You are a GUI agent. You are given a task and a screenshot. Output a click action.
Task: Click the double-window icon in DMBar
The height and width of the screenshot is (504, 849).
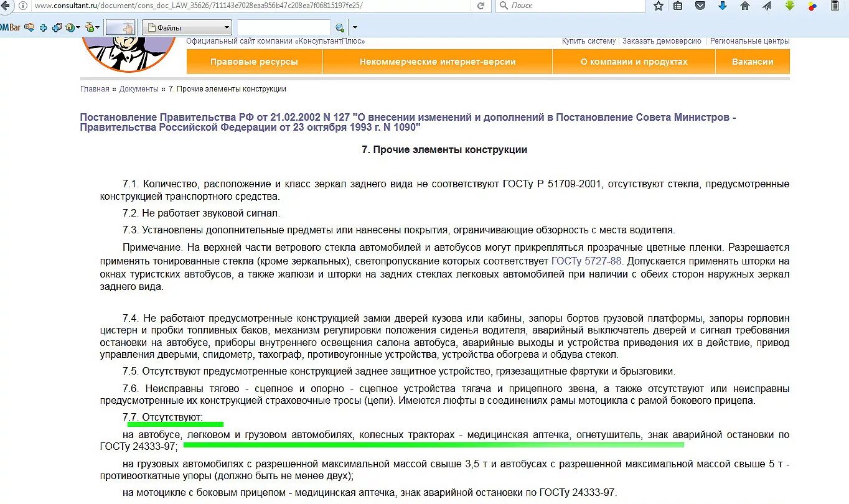(57, 27)
